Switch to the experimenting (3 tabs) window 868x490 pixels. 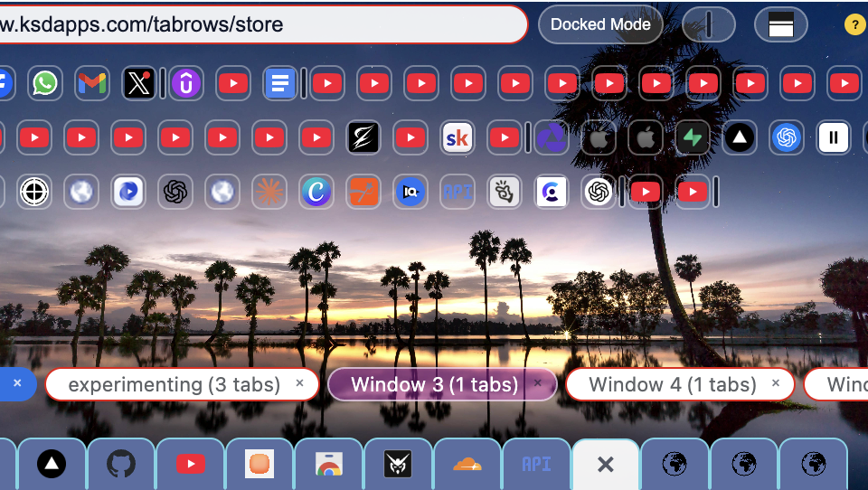(174, 384)
